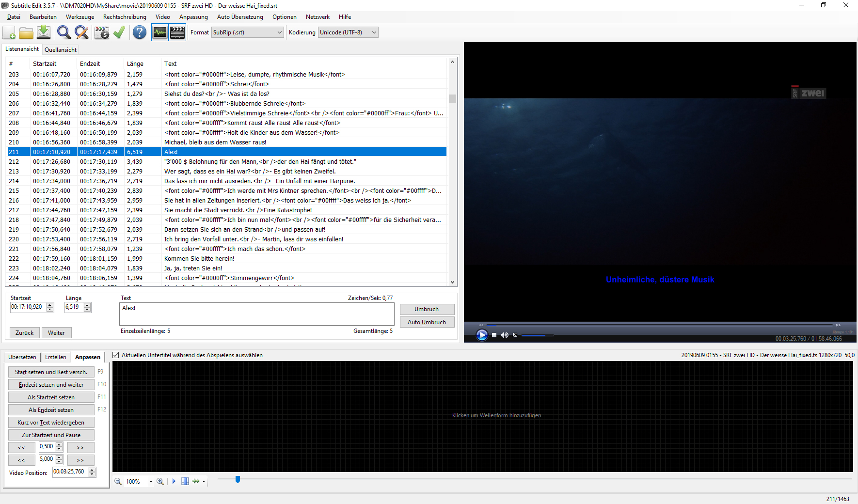The height and width of the screenshot is (504, 858).
Task: Toggle the video player toolbar button
Action: (177, 32)
